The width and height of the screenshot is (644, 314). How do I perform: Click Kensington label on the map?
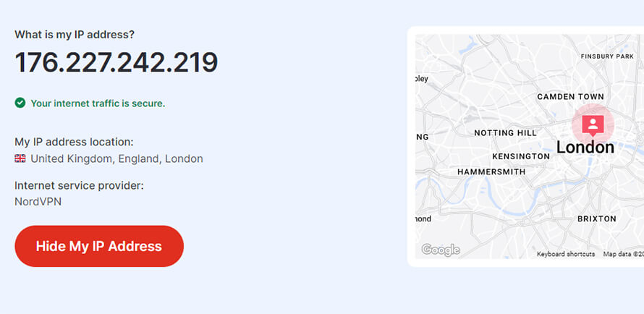click(521, 156)
